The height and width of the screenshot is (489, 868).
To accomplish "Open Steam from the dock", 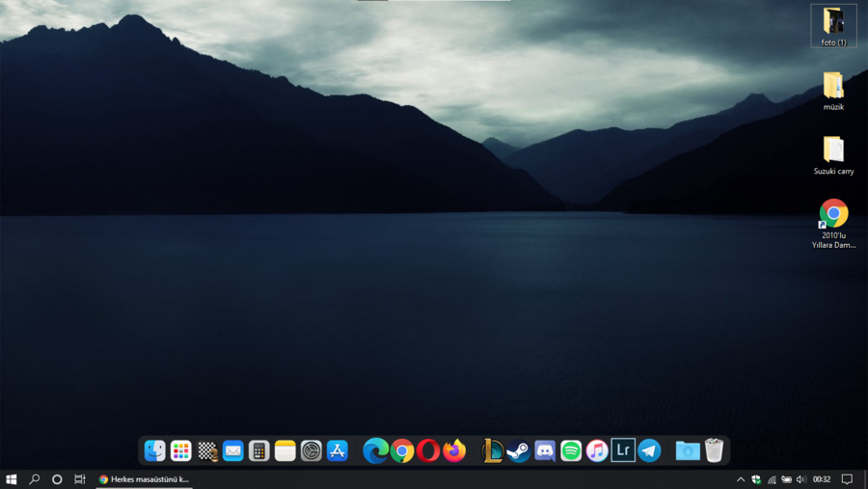I will (x=519, y=451).
